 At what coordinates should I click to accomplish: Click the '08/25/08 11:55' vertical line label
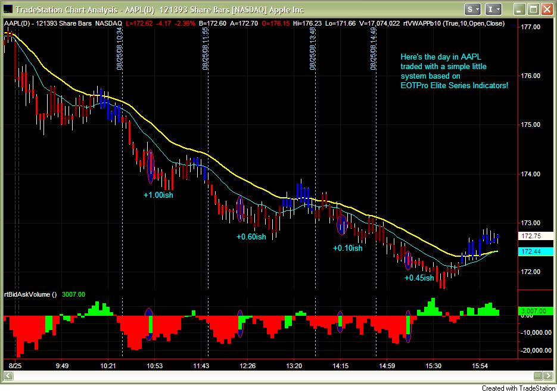coord(205,49)
